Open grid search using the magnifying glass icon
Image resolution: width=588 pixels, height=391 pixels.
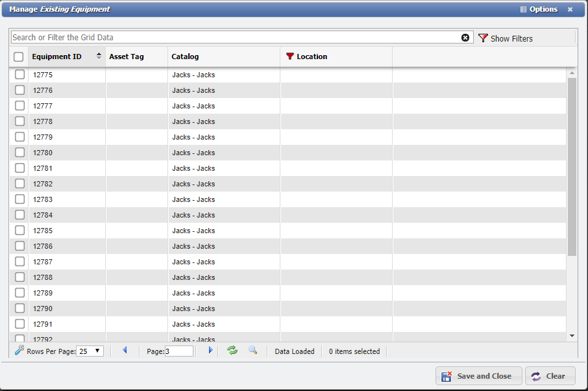(253, 351)
